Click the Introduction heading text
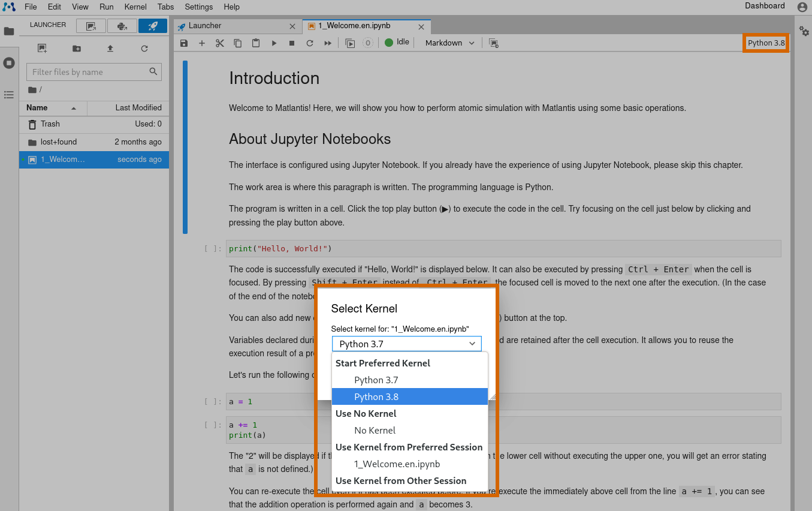This screenshot has width=812, height=511. tap(274, 79)
